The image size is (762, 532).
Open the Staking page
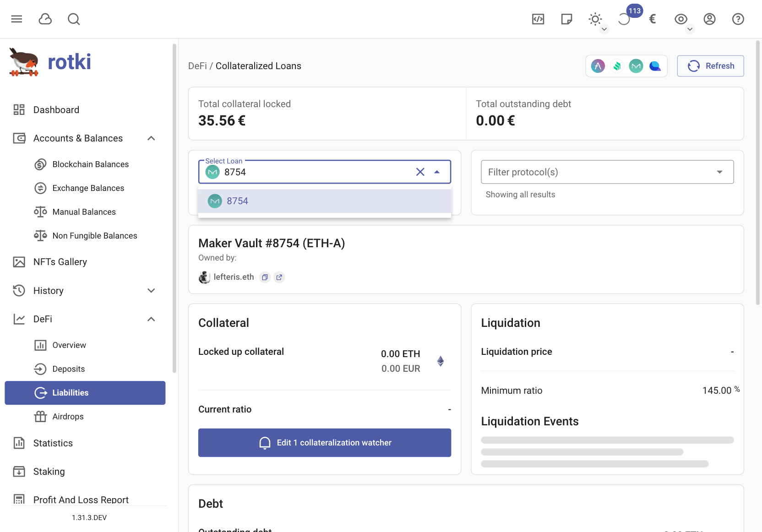pos(85,472)
